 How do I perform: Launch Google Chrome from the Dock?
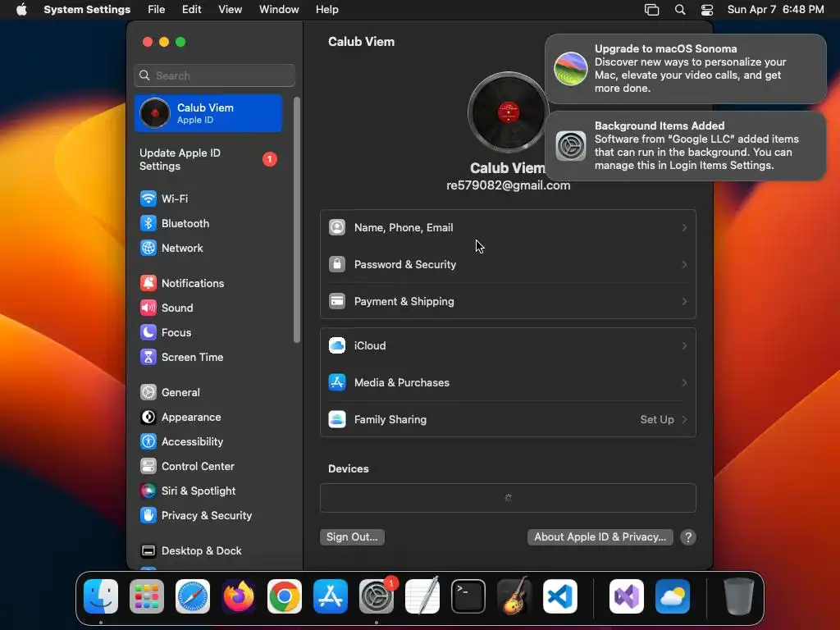[x=285, y=596]
